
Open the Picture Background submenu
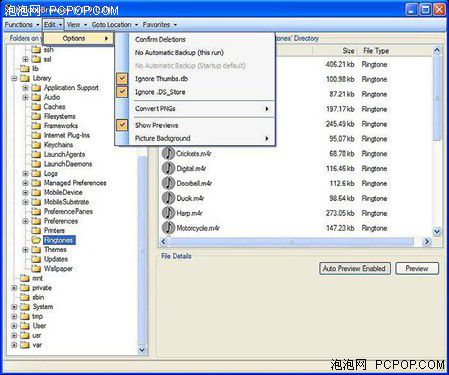pos(195,138)
